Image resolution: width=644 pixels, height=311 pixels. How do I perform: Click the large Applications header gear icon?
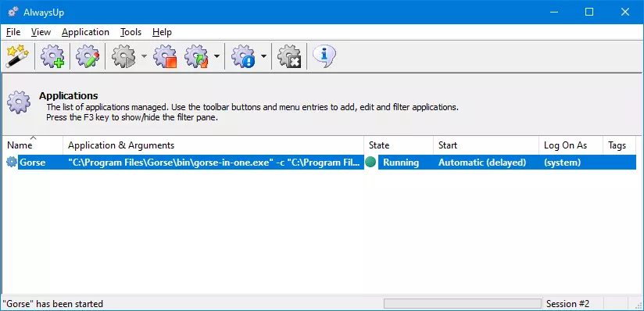[x=19, y=102]
